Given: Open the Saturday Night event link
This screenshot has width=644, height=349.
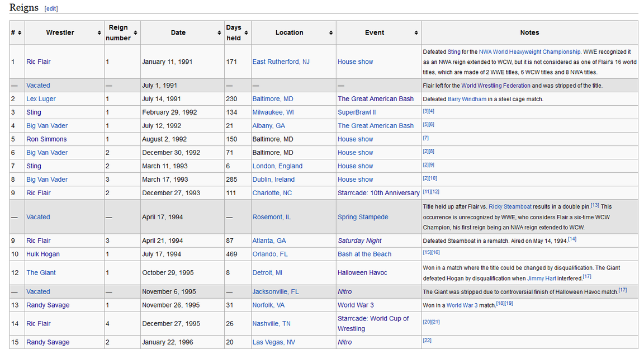Looking at the screenshot, I should [359, 241].
